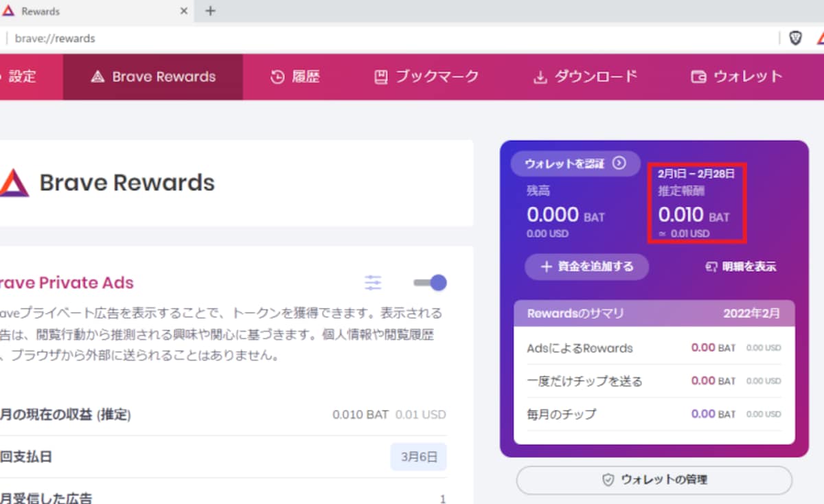
Task: Close the Rewards tab
Action: [x=184, y=11]
